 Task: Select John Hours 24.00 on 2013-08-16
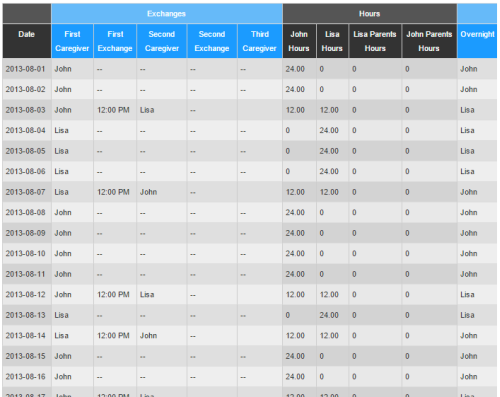pyautogui.click(x=295, y=376)
